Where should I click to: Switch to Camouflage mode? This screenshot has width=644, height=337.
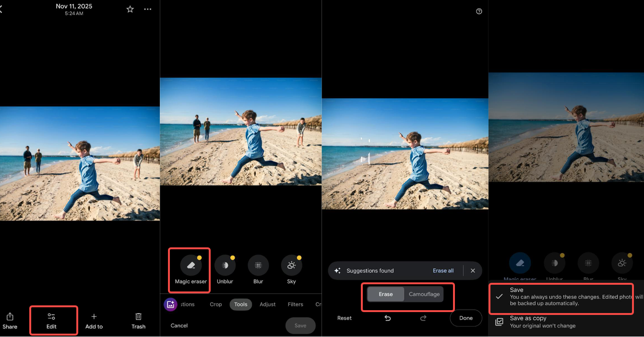(x=424, y=294)
